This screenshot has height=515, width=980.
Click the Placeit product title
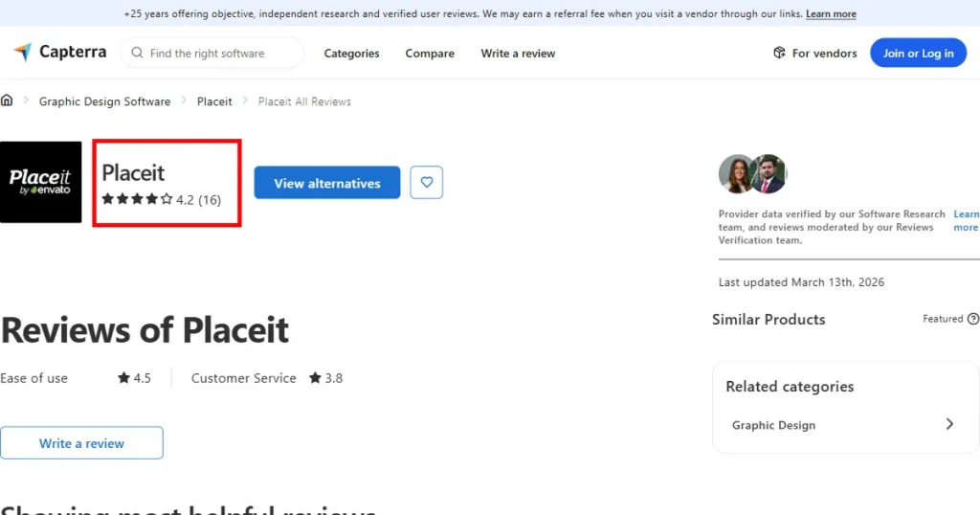(x=133, y=172)
